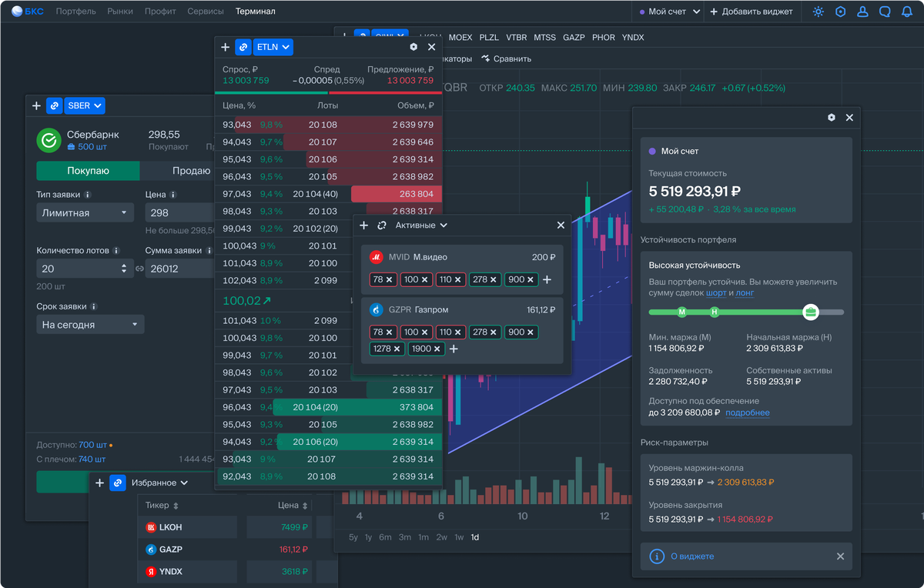Click the Сравнить compare icon on chart

(x=486, y=58)
